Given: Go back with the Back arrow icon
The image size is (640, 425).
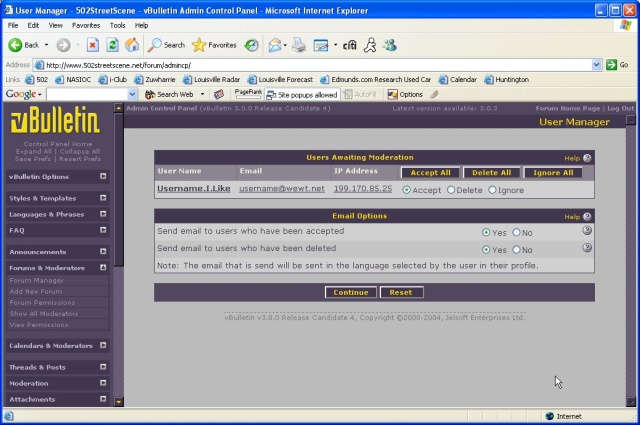Looking at the screenshot, I should click(x=15, y=45).
